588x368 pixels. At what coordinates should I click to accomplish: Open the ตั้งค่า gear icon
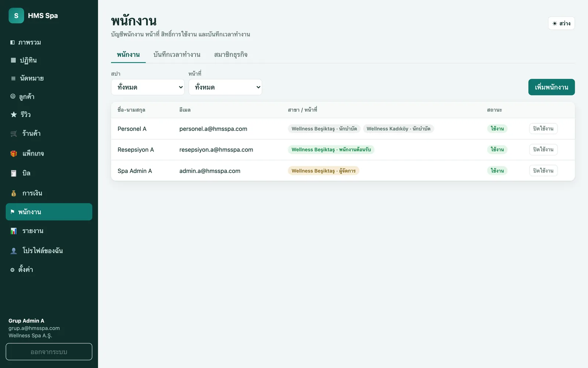pyautogui.click(x=12, y=270)
